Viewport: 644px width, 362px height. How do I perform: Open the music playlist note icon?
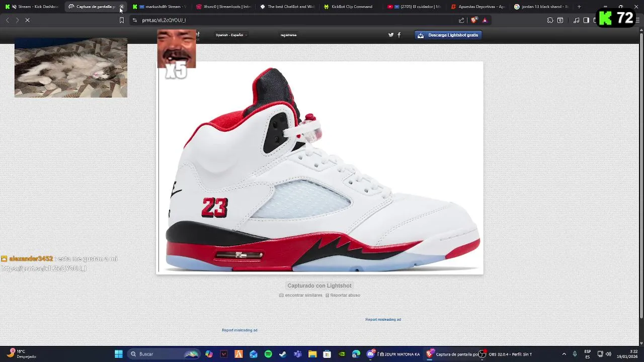[x=576, y=20]
